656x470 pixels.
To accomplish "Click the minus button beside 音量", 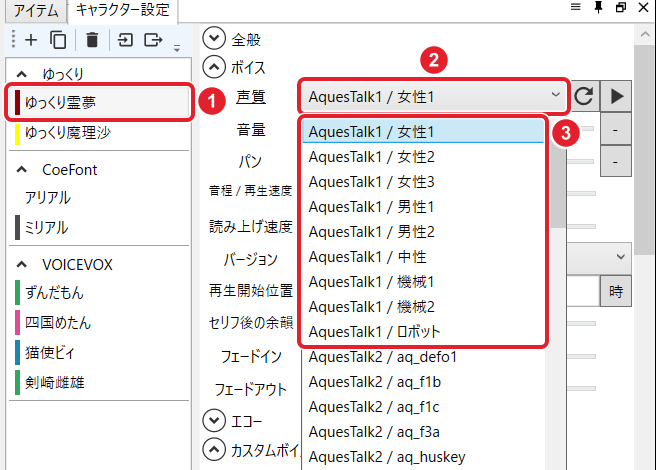I will pos(616,130).
